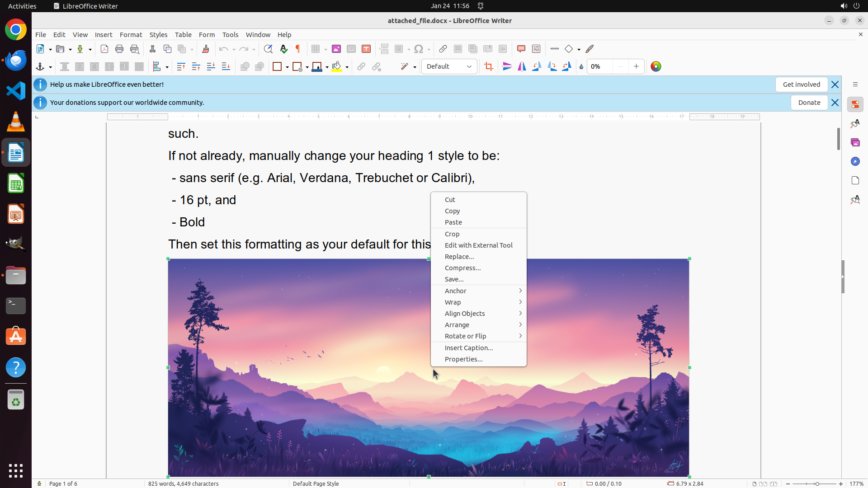868x488 pixels.
Task: Rotate image 90° left icon
Action: 537,67
